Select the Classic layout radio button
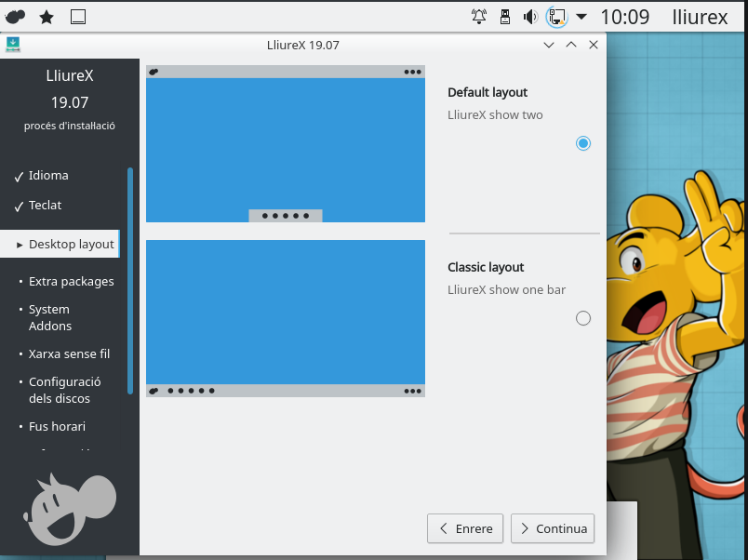 click(x=583, y=318)
